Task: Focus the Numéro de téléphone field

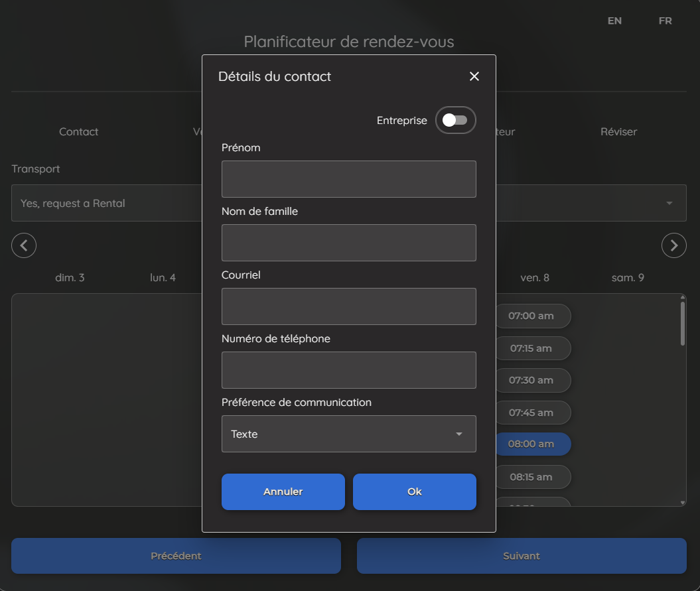Action: coord(348,370)
